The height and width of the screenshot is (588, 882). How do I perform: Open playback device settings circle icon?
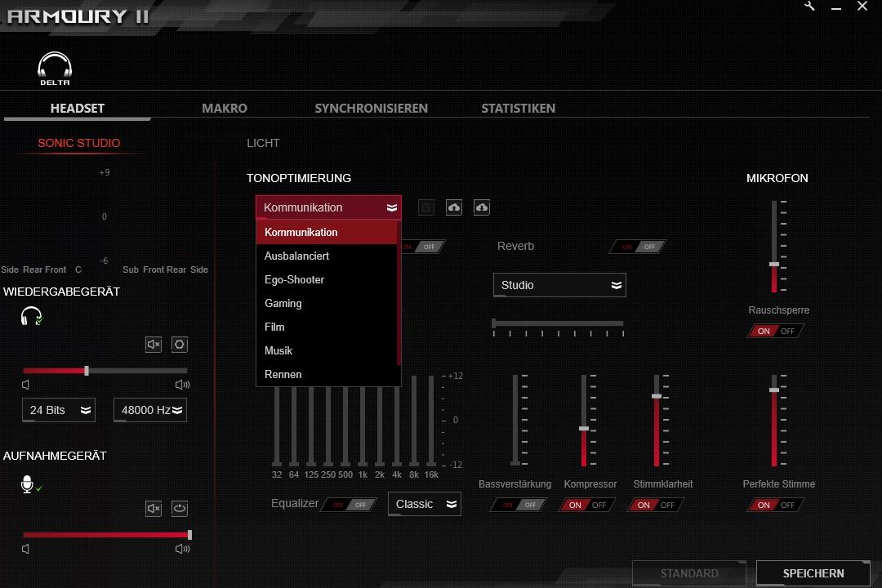pyautogui.click(x=180, y=345)
